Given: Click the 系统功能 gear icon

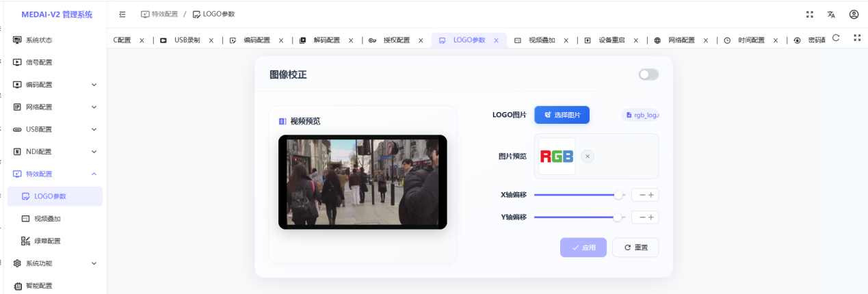Looking at the screenshot, I should [17, 263].
